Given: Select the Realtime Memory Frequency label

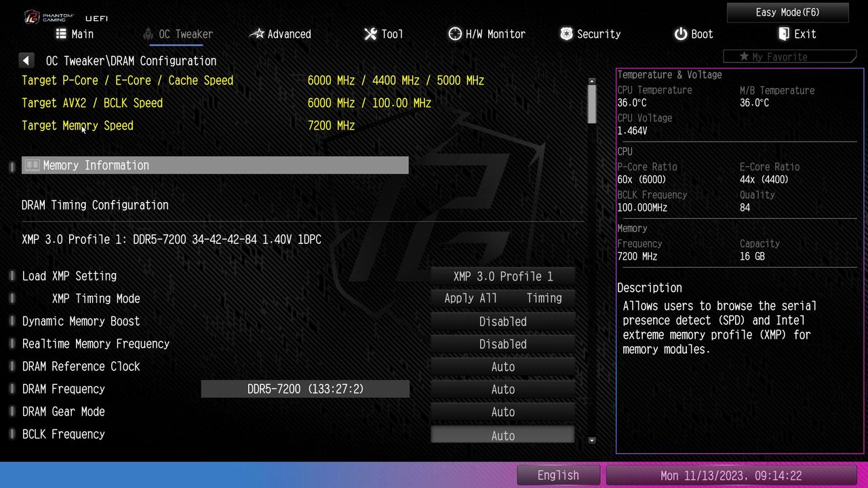Looking at the screenshot, I should coord(96,344).
